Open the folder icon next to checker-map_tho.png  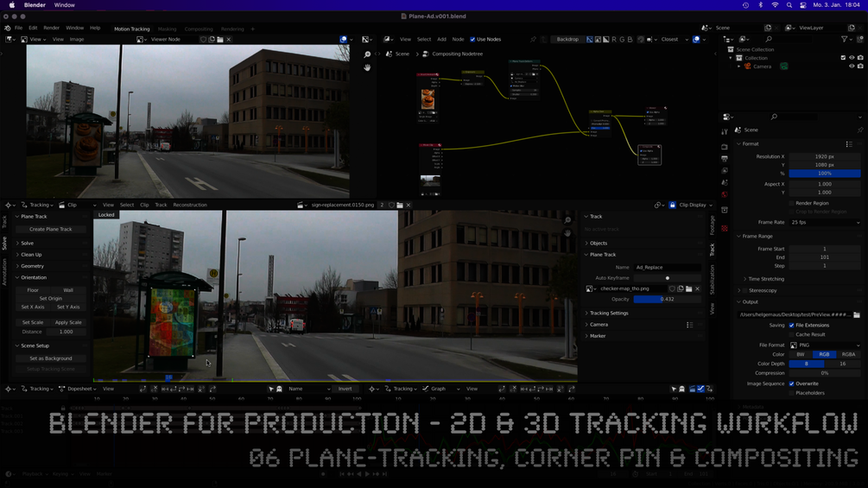pos(688,288)
